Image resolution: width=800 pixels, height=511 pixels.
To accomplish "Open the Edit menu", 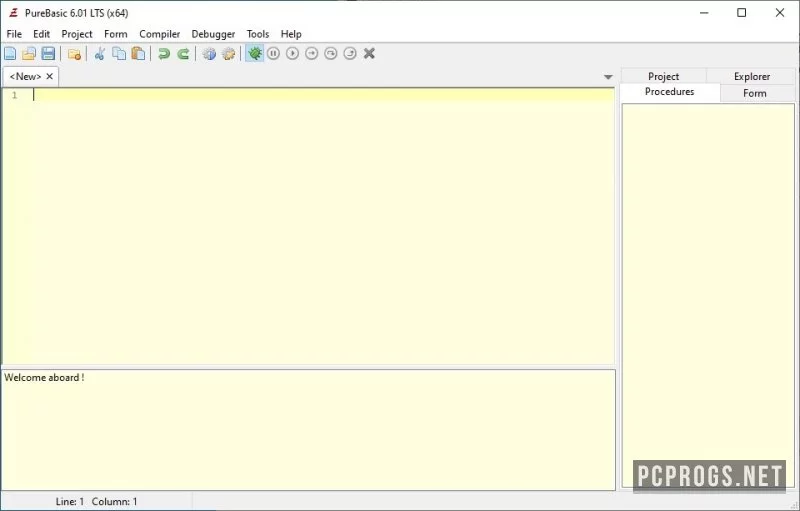I will (41, 34).
